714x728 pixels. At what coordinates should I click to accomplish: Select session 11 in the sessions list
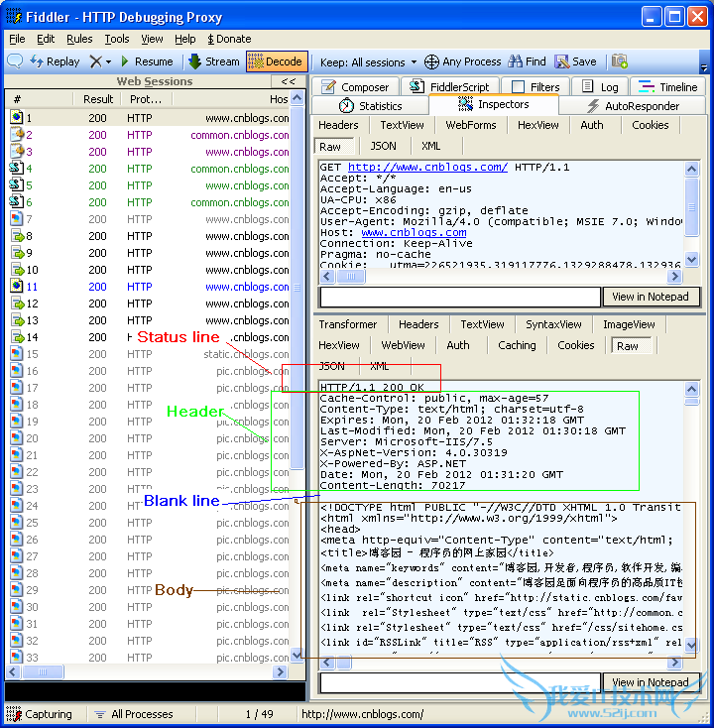149,287
